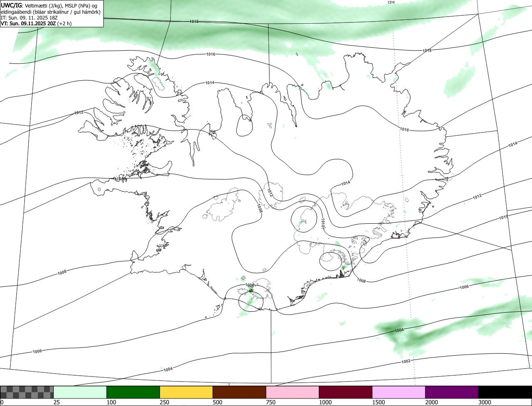Click the legend value "500"
The width and height of the screenshot is (532, 406).
coord(218,402)
